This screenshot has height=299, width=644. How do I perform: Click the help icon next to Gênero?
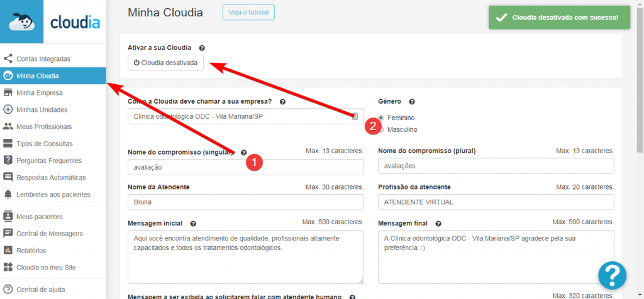(412, 102)
